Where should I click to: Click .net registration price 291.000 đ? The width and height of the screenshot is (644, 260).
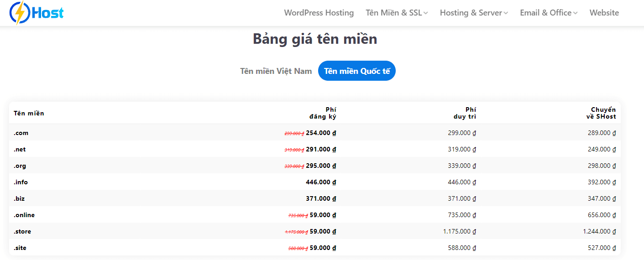(x=321, y=150)
